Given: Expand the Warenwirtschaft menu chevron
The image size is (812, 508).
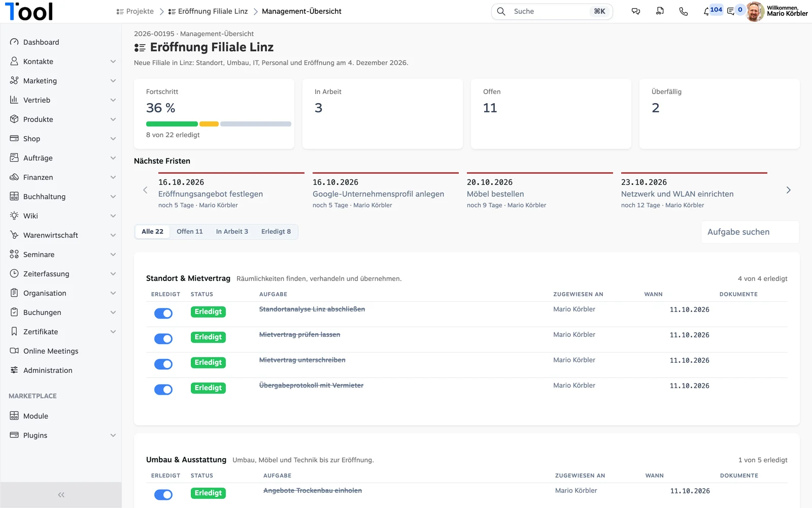Looking at the screenshot, I should tap(113, 235).
